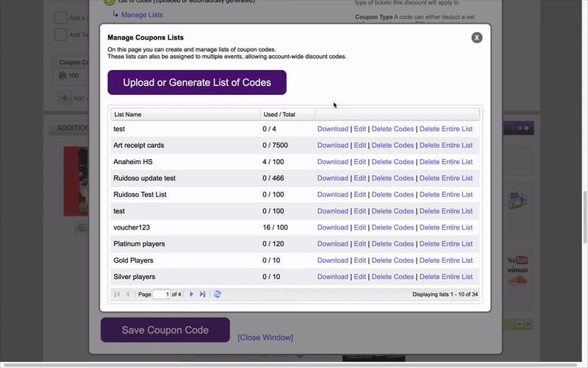This screenshot has height=368, width=588.
Task: Delete entire Art receipt cards list
Action: (446, 145)
